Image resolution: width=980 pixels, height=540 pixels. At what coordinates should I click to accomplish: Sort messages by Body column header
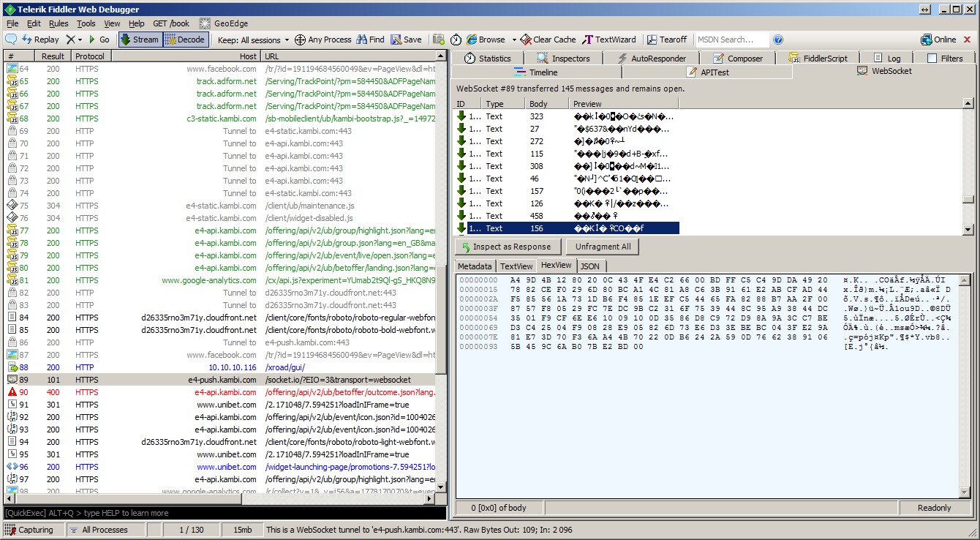click(x=548, y=104)
